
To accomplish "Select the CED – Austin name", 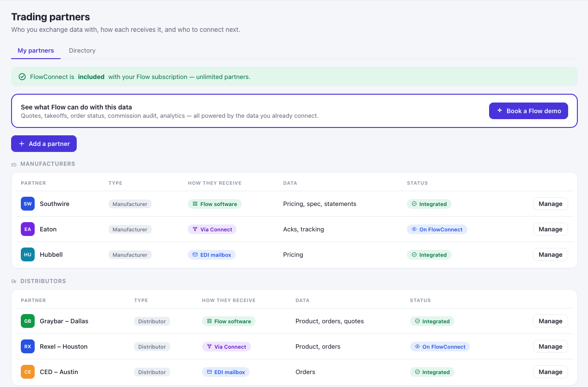I will click(59, 372).
